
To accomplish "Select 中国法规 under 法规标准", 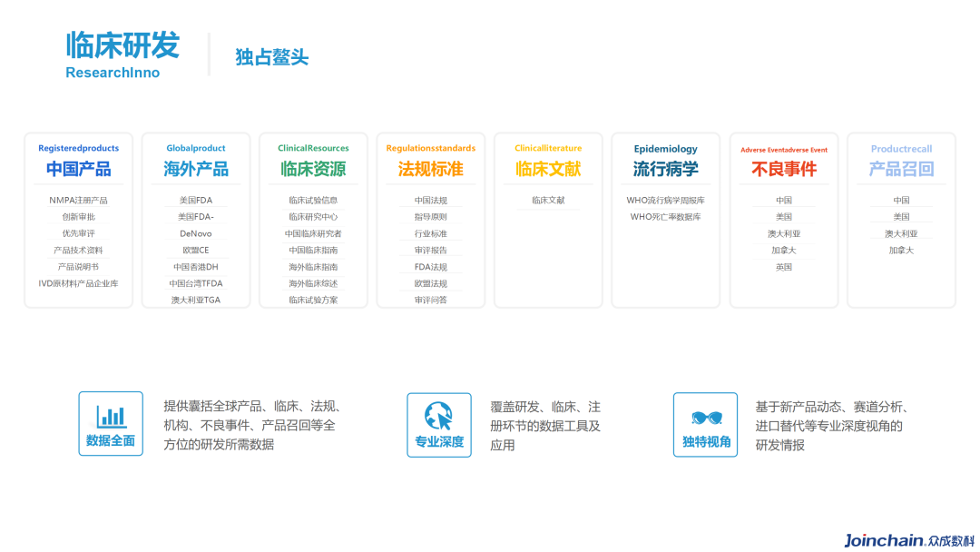I will [x=431, y=200].
